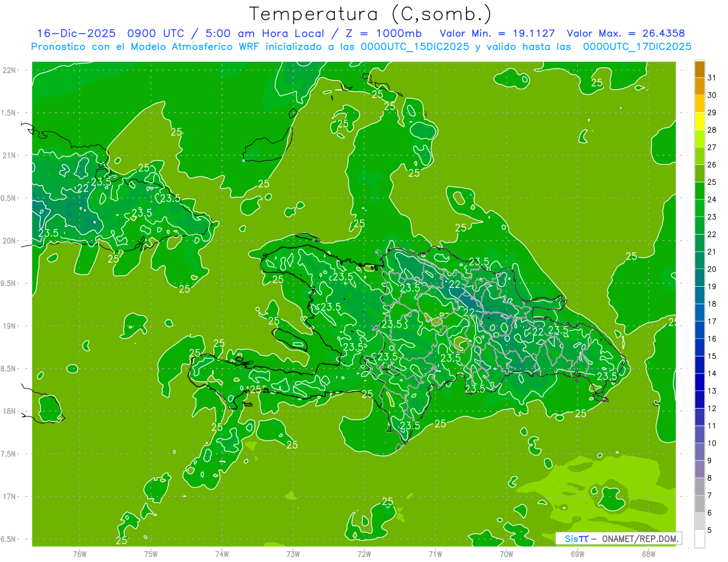Click the color scale value 5
The image size is (728, 562).
(710, 530)
